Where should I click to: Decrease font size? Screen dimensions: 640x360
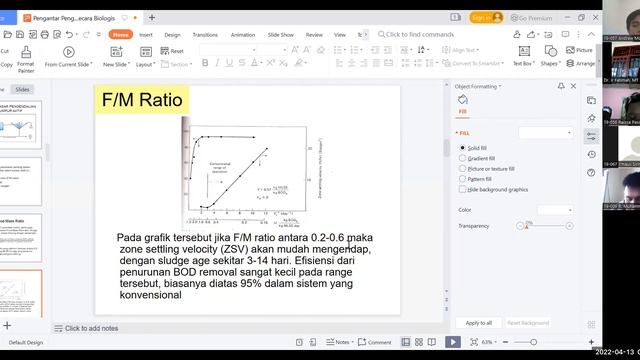point(307,50)
